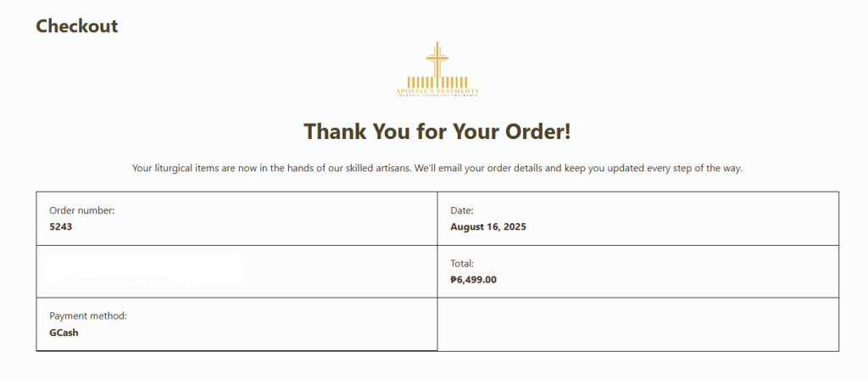Viewport: 868px width, 379px height.
Task: Click the faded Email label
Action: [61, 263]
